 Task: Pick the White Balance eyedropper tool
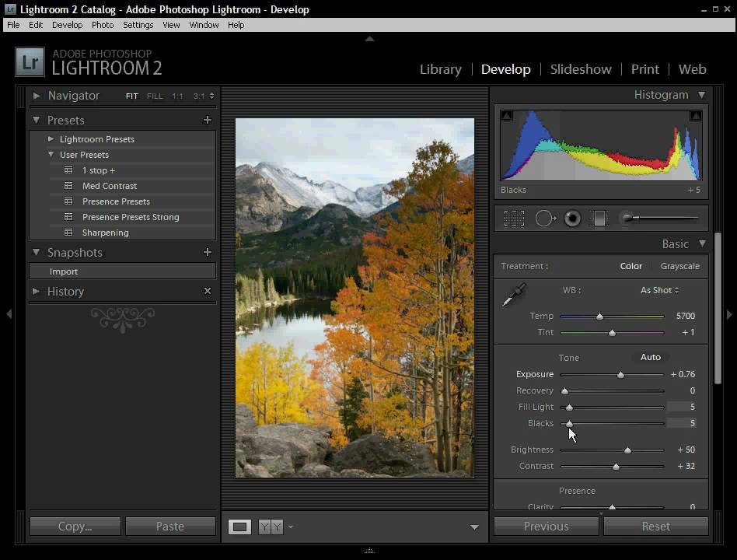pyautogui.click(x=514, y=295)
